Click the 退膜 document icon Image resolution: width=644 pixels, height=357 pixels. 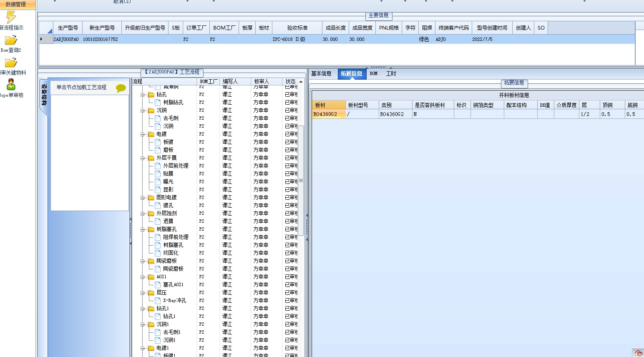(158, 221)
